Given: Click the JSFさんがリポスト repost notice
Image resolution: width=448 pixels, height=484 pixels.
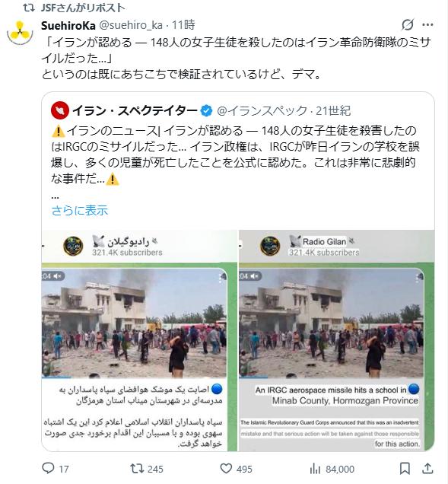Looking at the screenshot, I should click(83, 8).
